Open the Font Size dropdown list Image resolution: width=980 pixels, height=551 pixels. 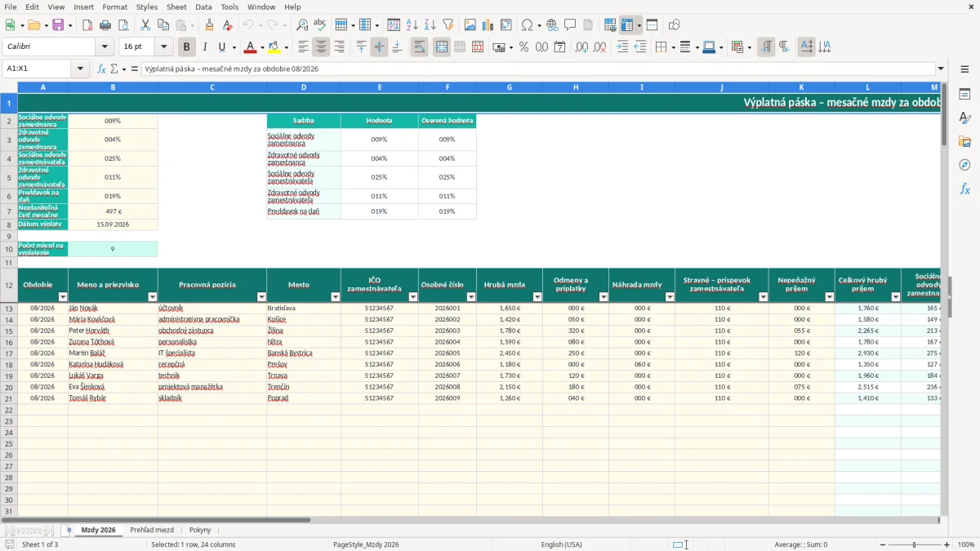click(x=164, y=47)
